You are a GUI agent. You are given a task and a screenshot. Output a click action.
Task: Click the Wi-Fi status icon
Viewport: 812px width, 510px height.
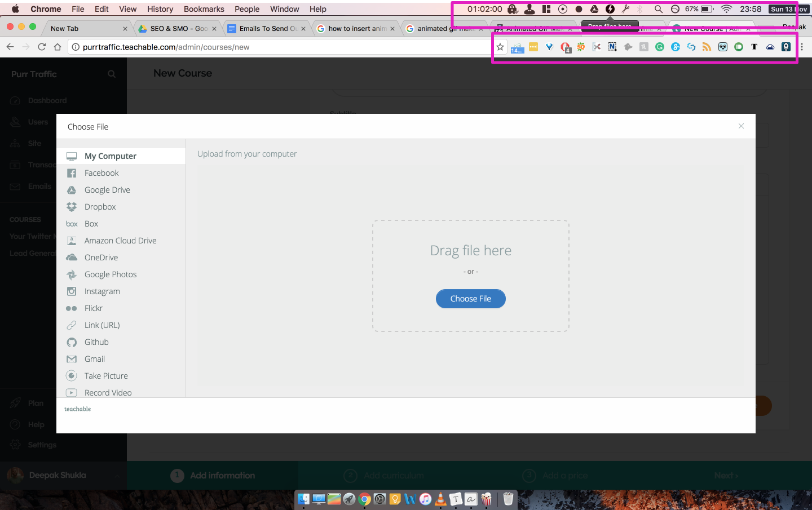[x=727, y=9]
